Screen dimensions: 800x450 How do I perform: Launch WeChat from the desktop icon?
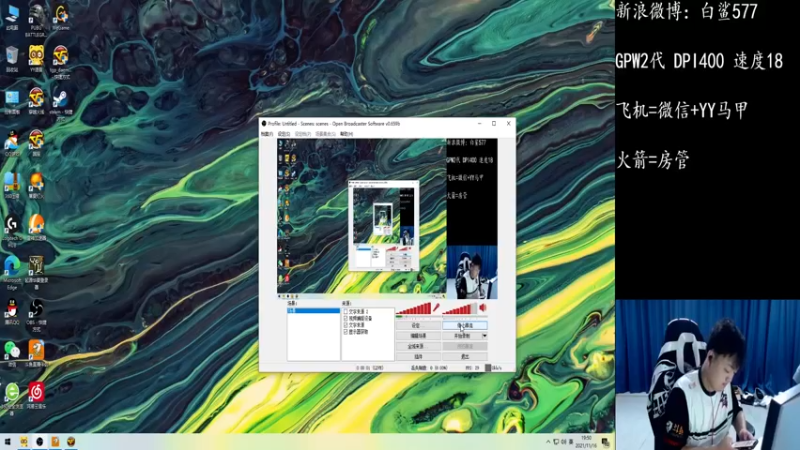pos(12,354)
